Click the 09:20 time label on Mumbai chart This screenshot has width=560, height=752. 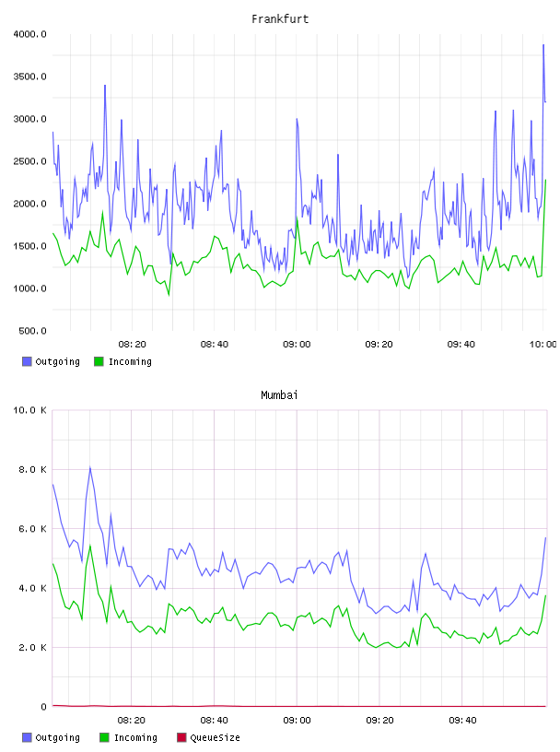[379, 721]
